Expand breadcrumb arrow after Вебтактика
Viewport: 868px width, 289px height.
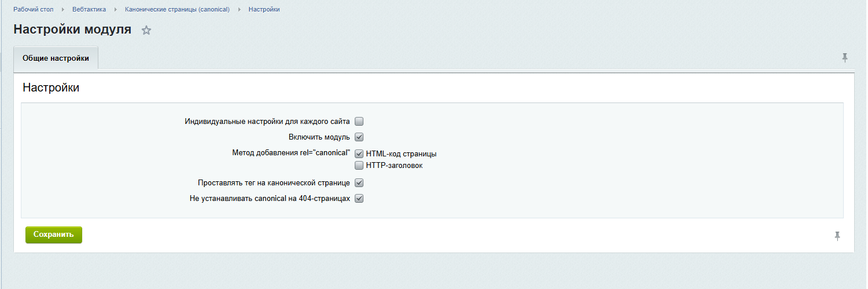(116, 10)
